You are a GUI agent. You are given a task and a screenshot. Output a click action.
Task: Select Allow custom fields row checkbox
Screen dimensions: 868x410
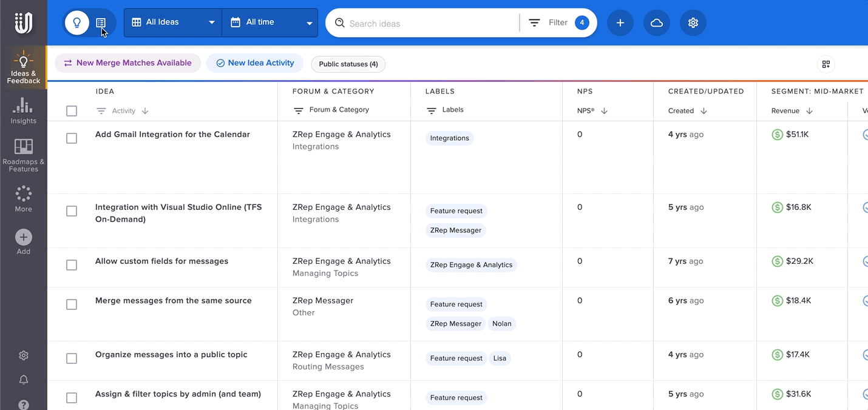[72, 265]
